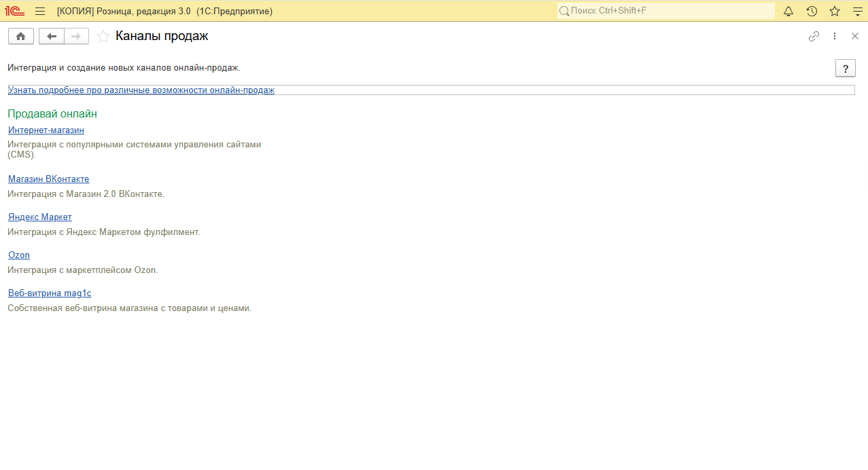The image size is (868, 470).
Task: Navigate forward with right arrow
Action: click(x=76, y=36)
